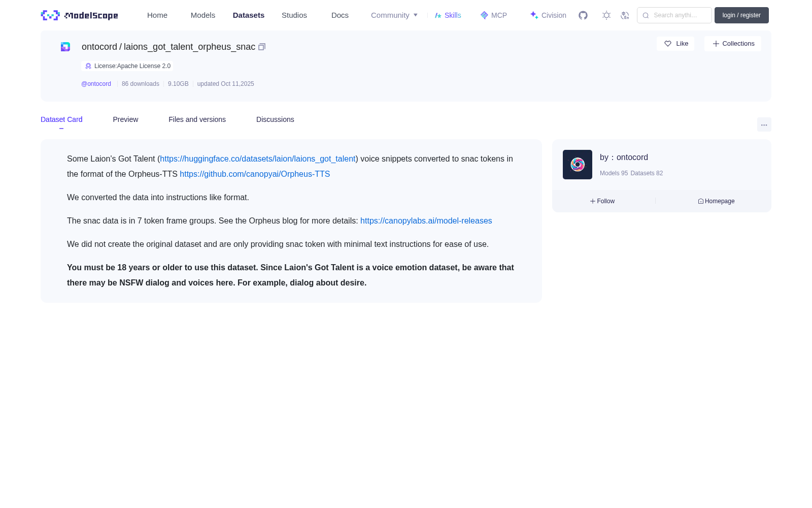Viewport: 812px width, 508px height.
Task: Click the heart icon in the Like button
Action: (668, 44)
